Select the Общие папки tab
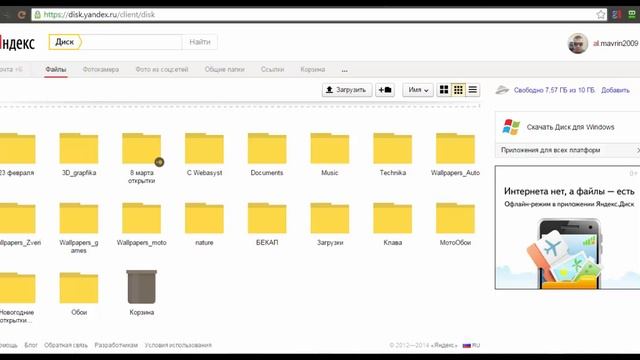Screen dimensions: 640x360 224,69
